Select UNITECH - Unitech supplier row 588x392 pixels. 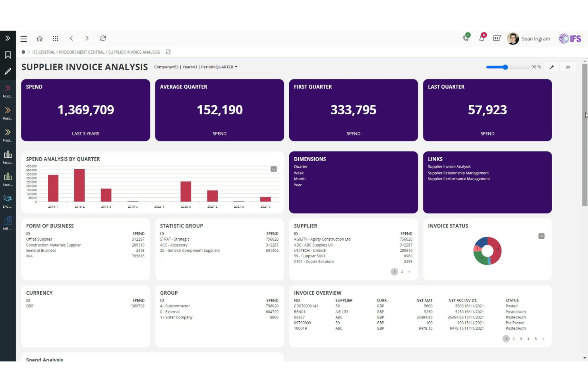point(353,251)
